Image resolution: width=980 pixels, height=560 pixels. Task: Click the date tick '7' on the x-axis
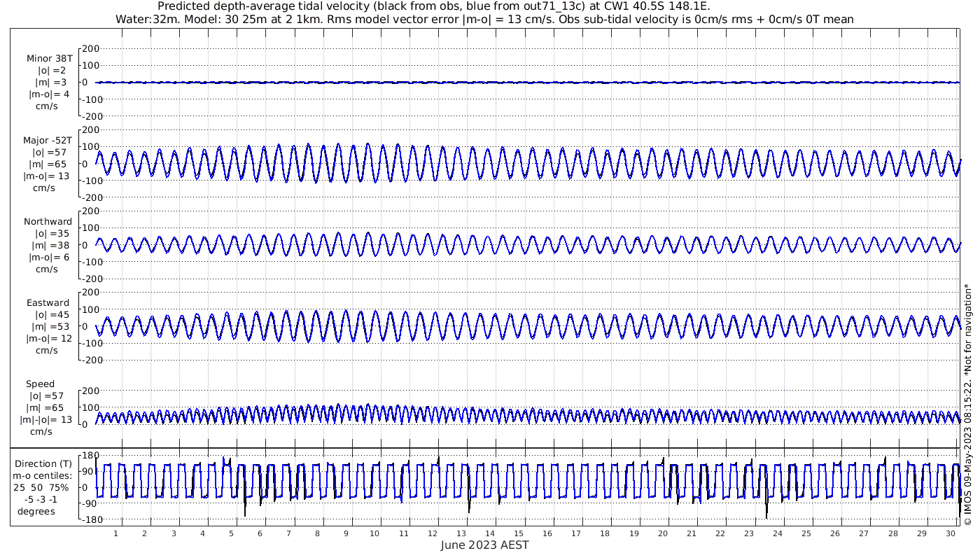(288, 533)
